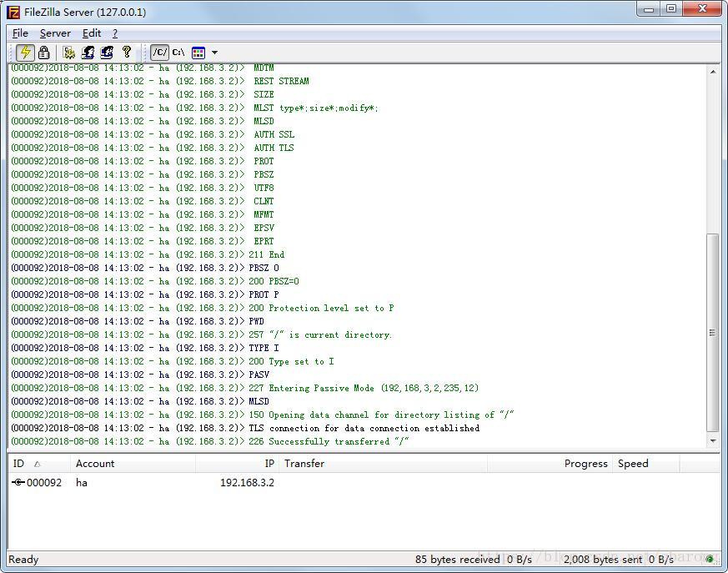Click "85 bytes received" in status bar
The width and height of the screenshot is (728, 573).
point(457,559)
